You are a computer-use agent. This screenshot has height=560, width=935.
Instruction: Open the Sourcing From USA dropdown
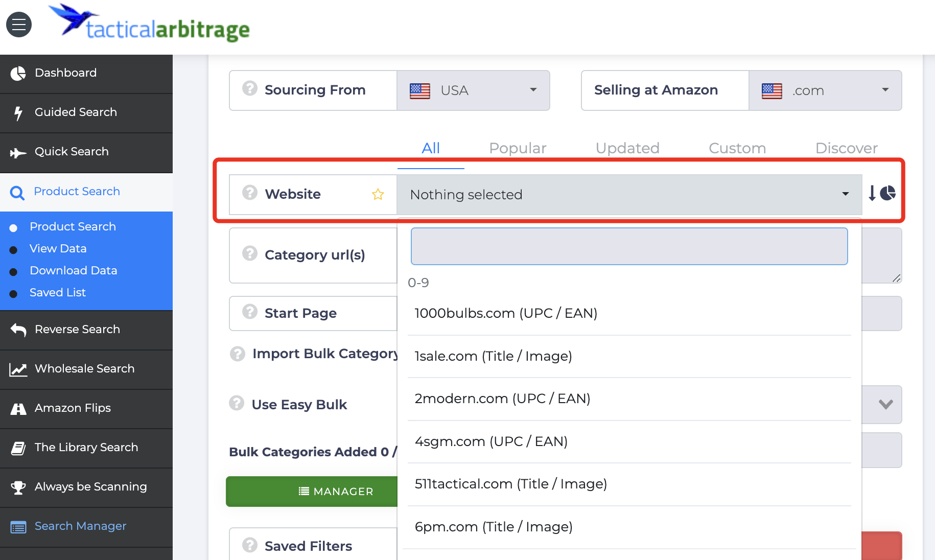point(473,90)
